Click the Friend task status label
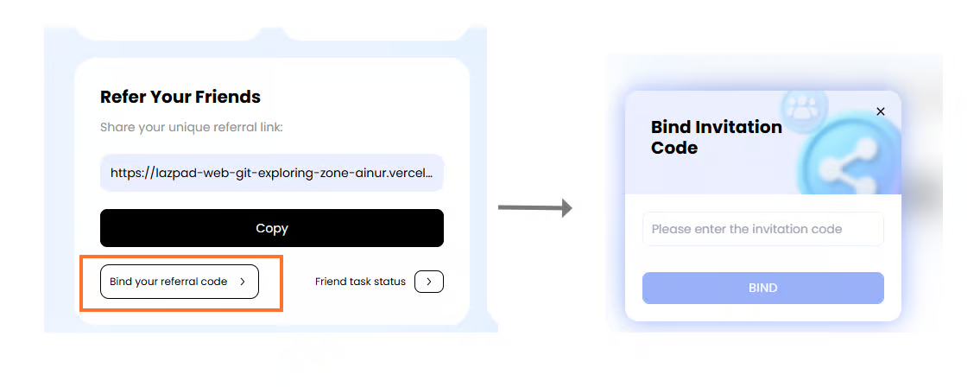The image size is (980, 387). 360,282
